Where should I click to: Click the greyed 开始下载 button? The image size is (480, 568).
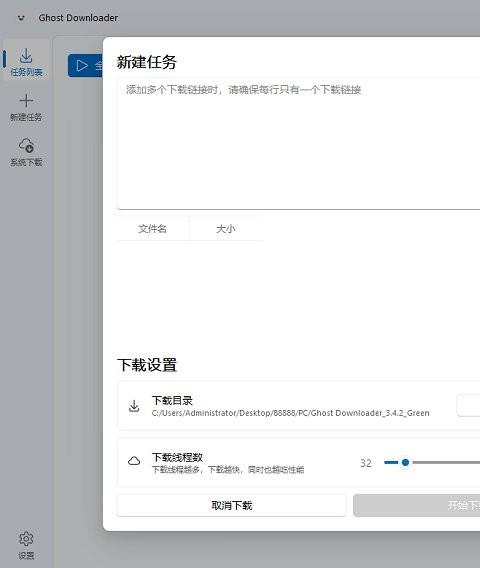coord(417,505)
